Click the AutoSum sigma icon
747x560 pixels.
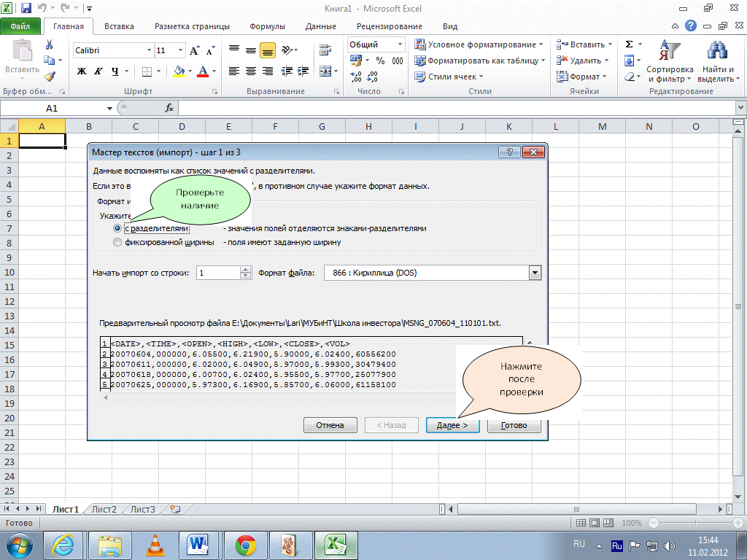point(630,44)
